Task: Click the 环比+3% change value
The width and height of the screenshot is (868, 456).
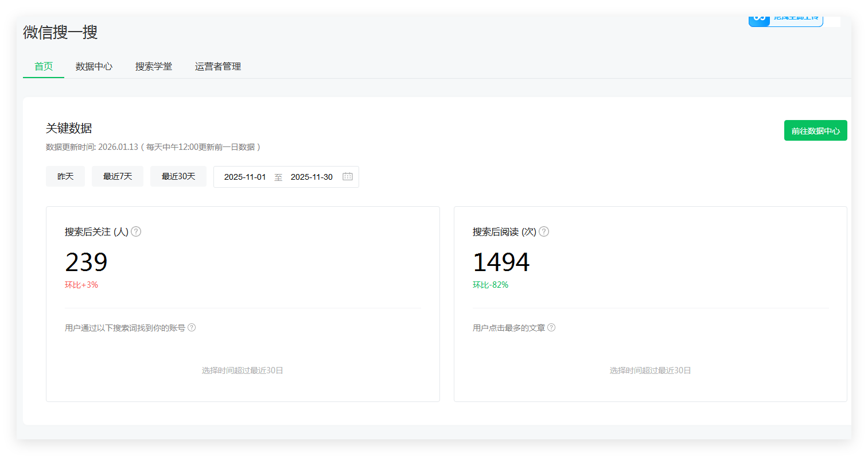Action: (x=81, y=285)
